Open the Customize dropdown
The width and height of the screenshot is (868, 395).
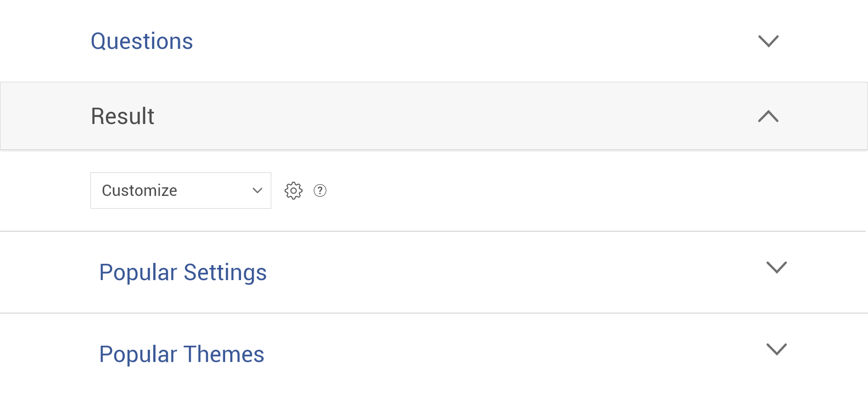pos(180,190)
